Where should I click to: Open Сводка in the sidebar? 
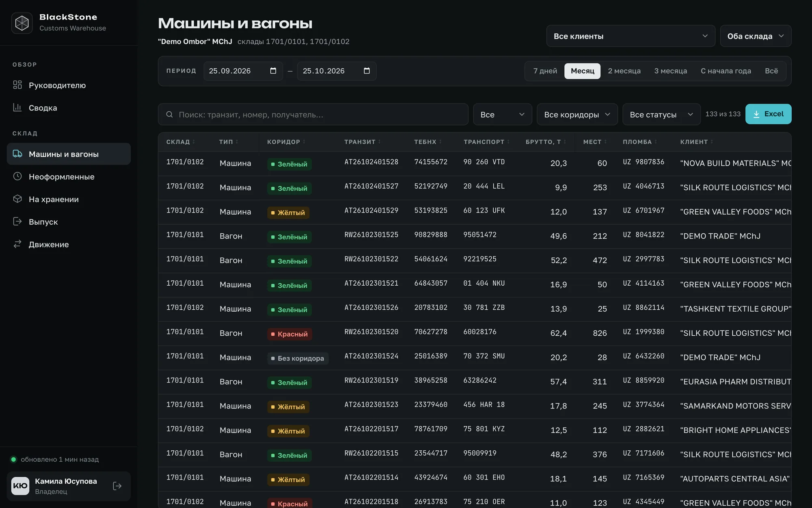69,108
